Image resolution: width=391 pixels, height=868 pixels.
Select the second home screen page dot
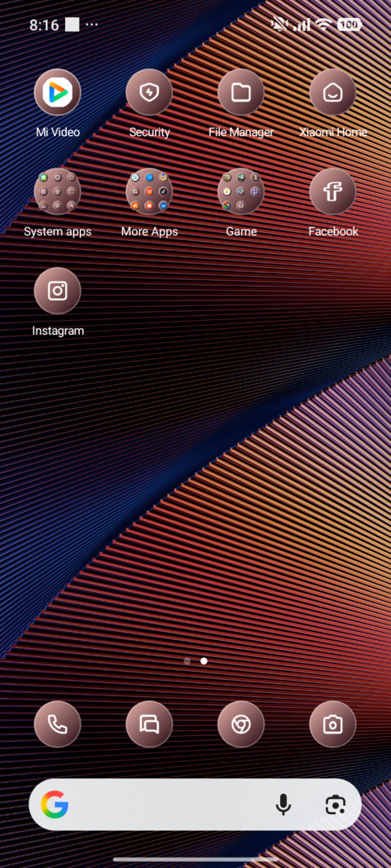click(204, 661)
